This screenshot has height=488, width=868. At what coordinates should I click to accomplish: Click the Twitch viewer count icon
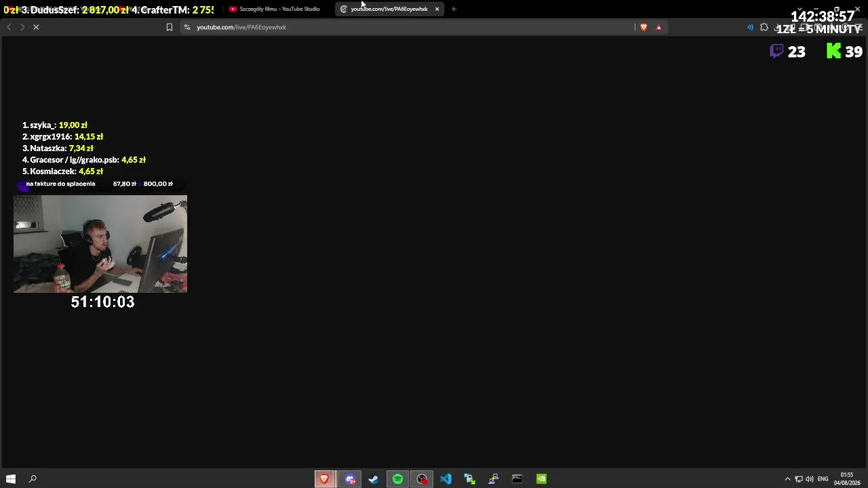point(776,52)
